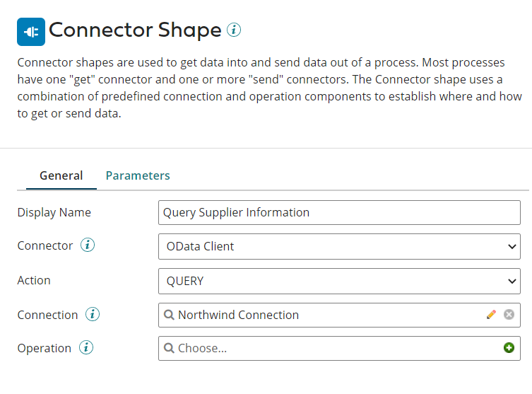Image resolution: width=532 pixels, height=394 pixels.
Task: Show help info for the Operation field
Action: (86, 348)
